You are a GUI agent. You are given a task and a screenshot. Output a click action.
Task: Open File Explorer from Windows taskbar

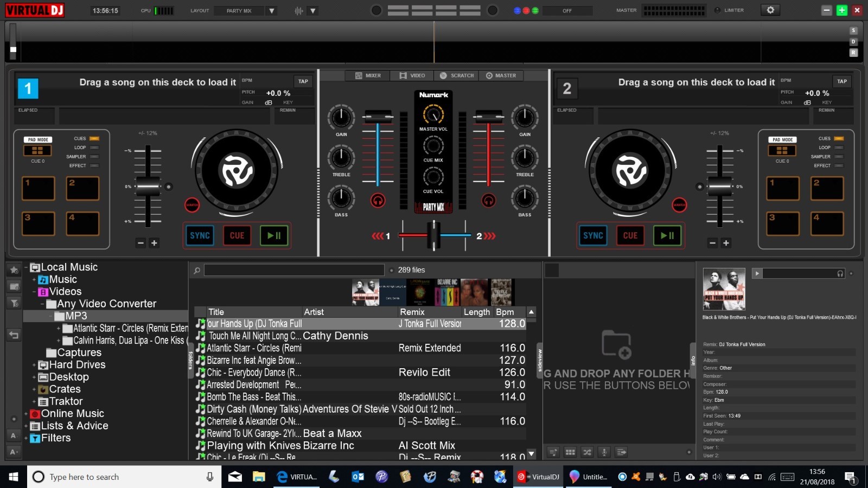(259, 477)
